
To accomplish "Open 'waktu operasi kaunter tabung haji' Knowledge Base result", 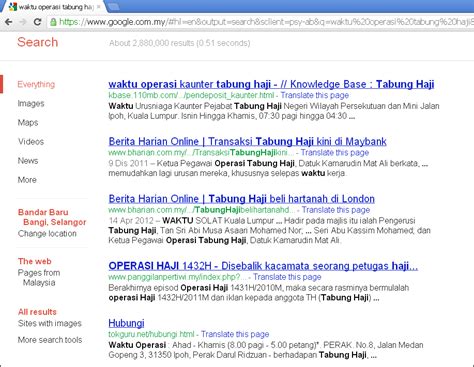I will click(271, 84).
